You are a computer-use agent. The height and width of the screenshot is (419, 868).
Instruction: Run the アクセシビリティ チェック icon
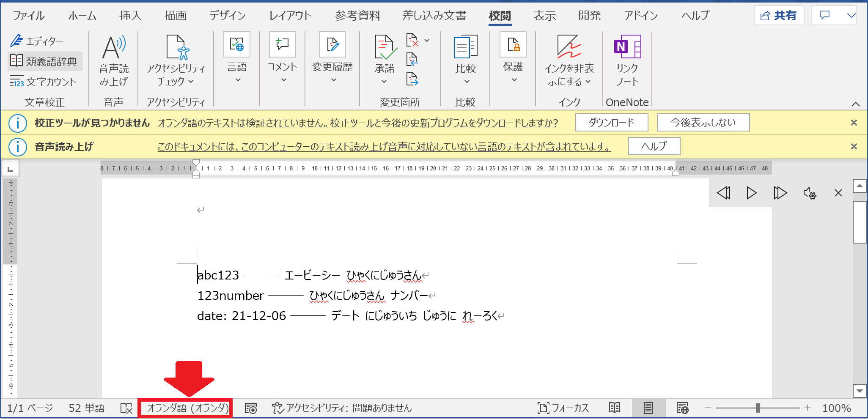(x=178, y=47)
